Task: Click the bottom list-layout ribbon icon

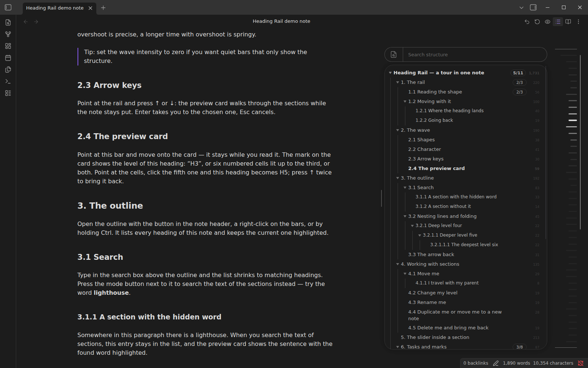Action: click(8, 93)
